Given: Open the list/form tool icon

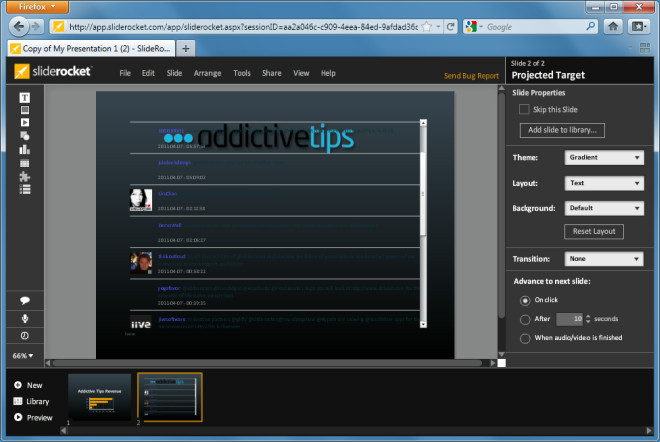Looking at the screenshot, I should coord(25,189).
